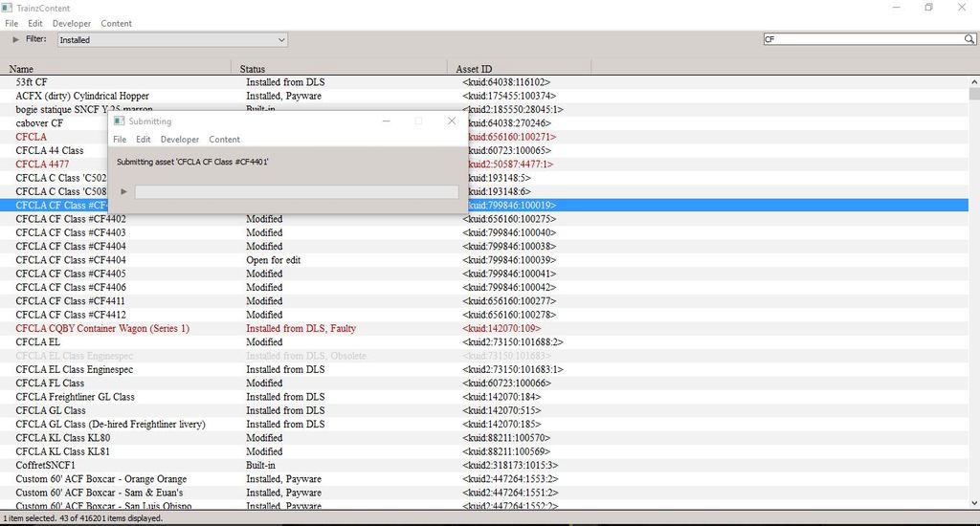
Task: Select the CFCLA EL row
Action: coord(484,342)
